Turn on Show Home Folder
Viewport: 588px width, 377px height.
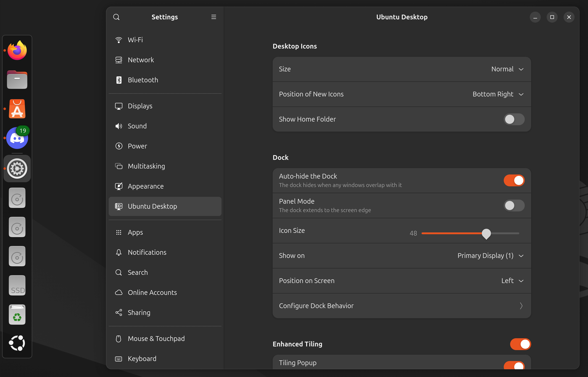pyautogui.click(x=514, y=119)
